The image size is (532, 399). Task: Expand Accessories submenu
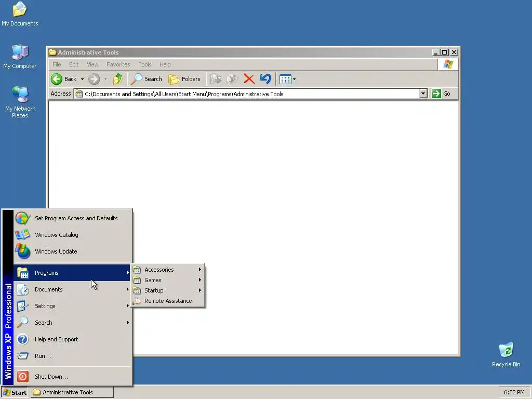click(168, 270)
